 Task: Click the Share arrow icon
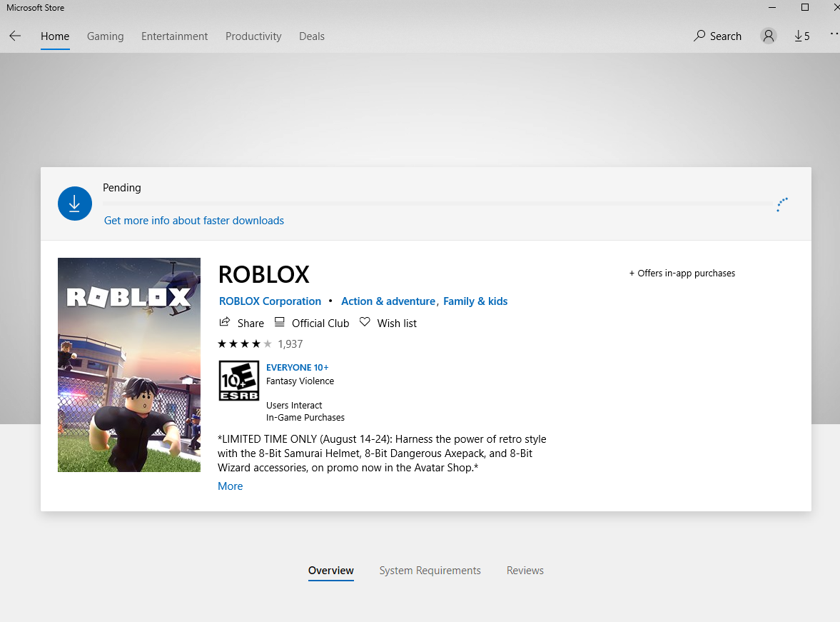tap(225, 322)
